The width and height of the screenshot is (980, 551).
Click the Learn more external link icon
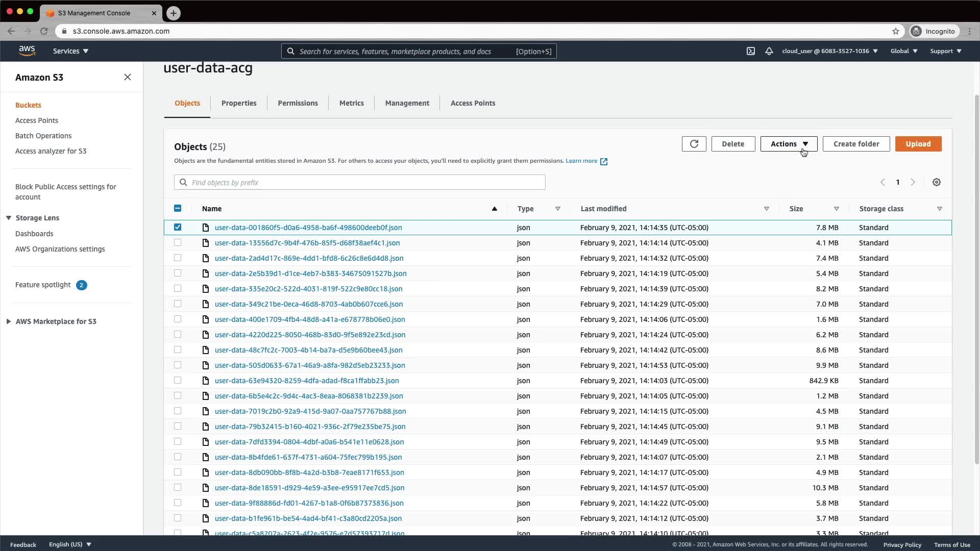pyautogui.click(x=604, y=161)
